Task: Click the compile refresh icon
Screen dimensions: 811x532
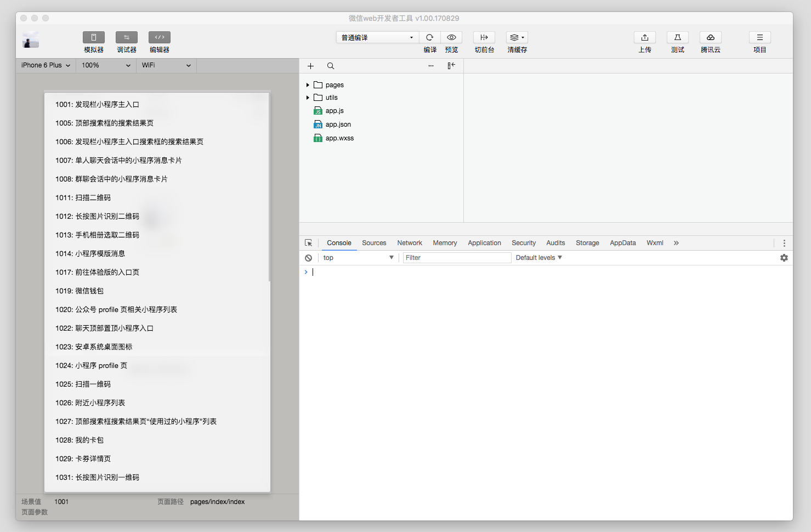Action: [x=429, y=37]
